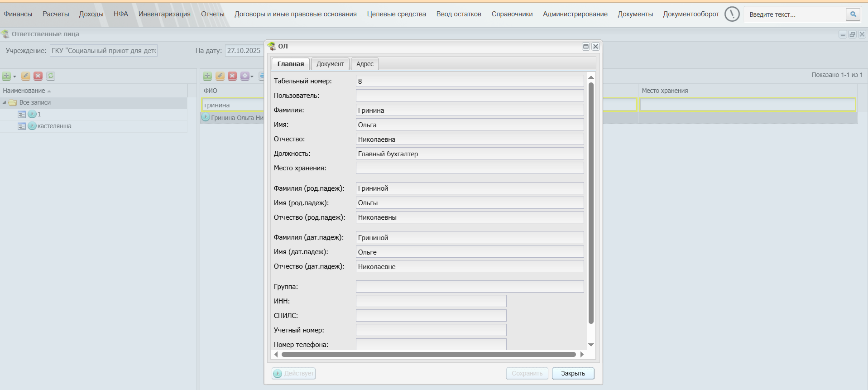The height and width of the screenshot is (390, 868).
Task: Open the Адрес tab
Action: pyautogui.click(x=365, y=64)
